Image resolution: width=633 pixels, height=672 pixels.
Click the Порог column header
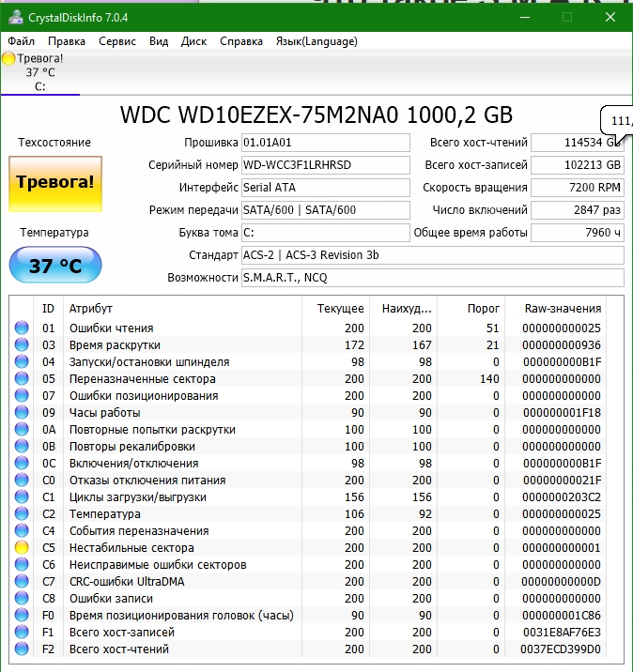471,309
